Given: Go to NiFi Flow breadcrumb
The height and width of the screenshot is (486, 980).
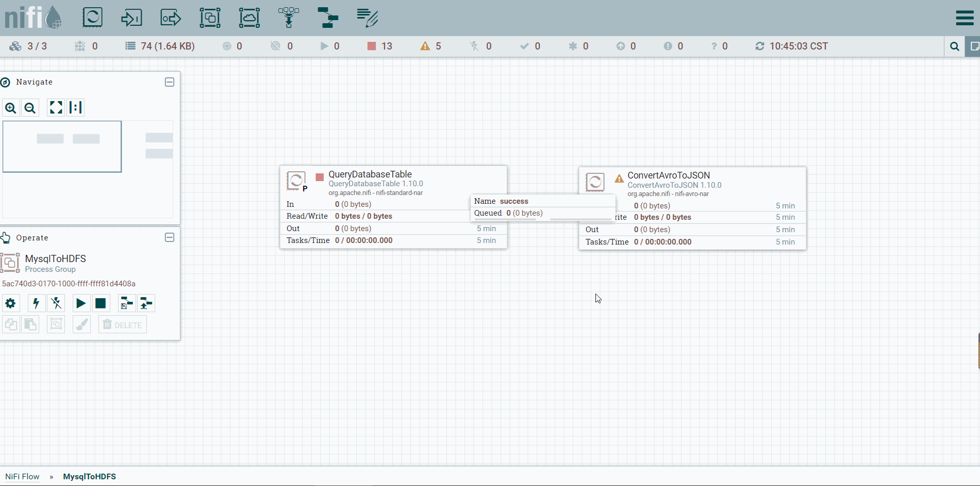Looking at the screenshot, I should pyautogui.click(x=22, y=477).
